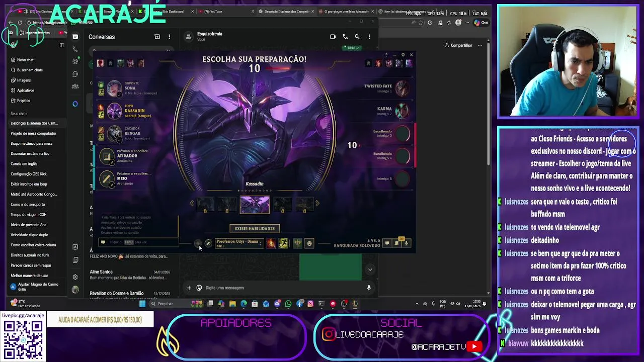This screenshot has width=644, height=362.
Task: Open WhatsApp emoji picker
Action: pyautogui.click(x=199, y=288)
